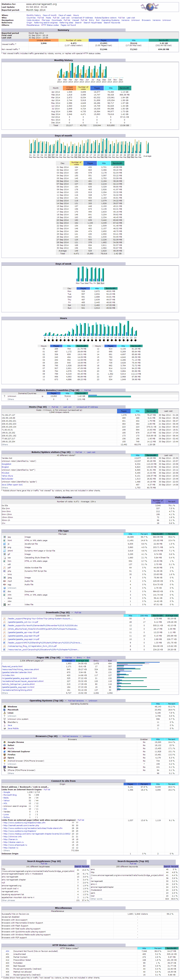Click the Google Chrome browser icon
This screenshot has width=180, height=980.
click(4, 742)
